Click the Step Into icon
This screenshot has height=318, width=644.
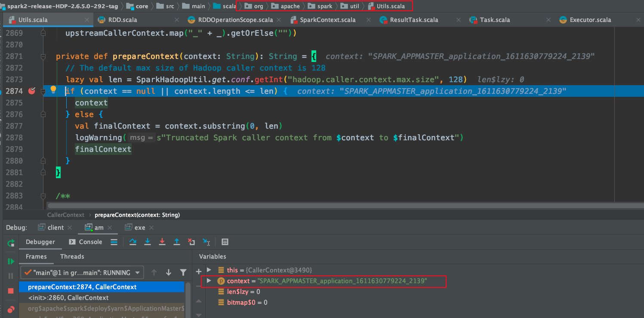(x=148, y=242)
